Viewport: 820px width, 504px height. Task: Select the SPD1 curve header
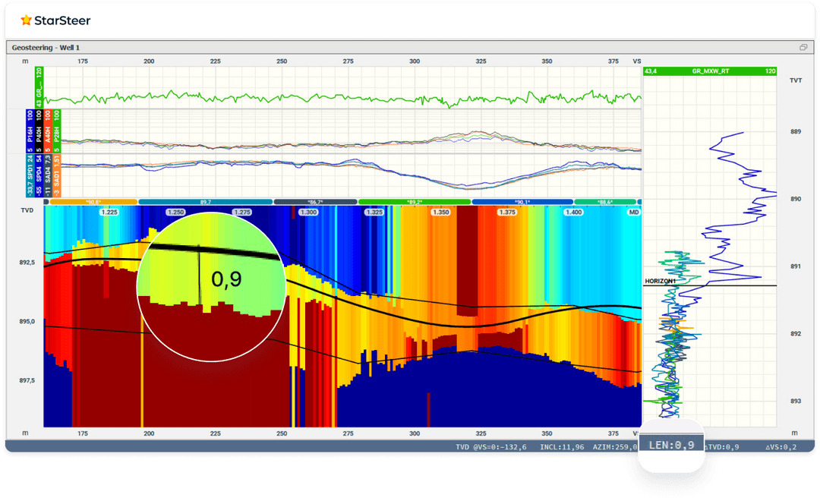[x=30, y=175]
